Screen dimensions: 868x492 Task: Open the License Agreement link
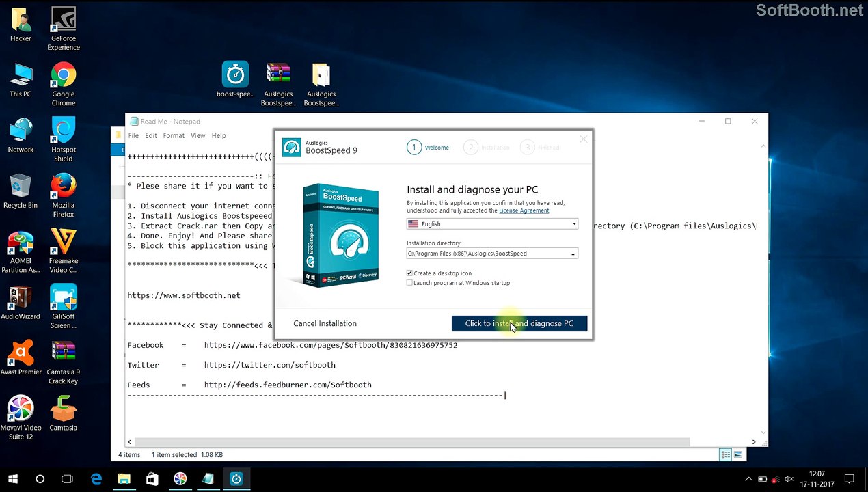pyautogui.click(x=524, y=210)
